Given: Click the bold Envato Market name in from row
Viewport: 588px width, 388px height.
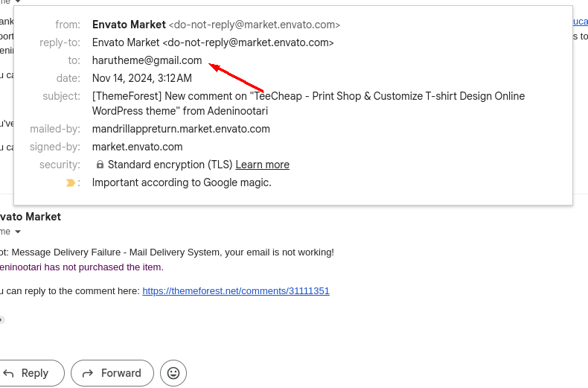Looking at the screenshot, I should point(129,25).
